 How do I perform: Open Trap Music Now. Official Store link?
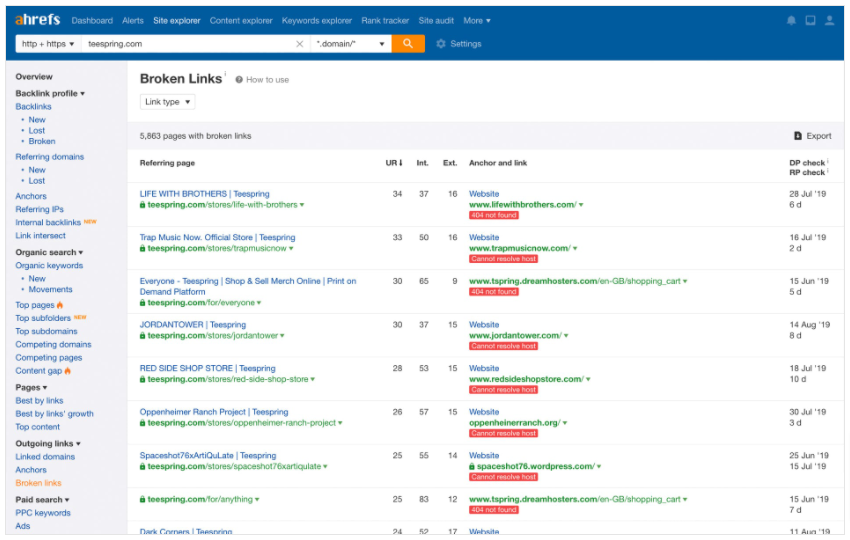pos(217,237)
